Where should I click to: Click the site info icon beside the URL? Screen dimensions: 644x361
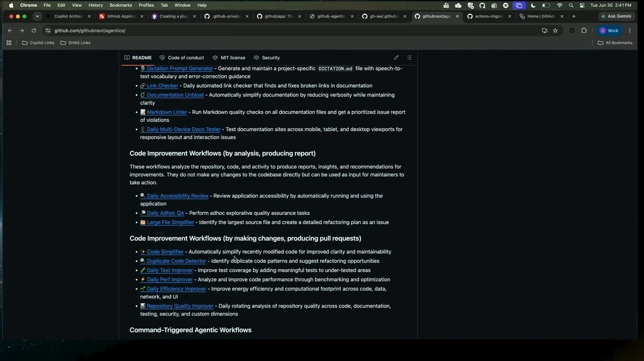tap(48, 30)
